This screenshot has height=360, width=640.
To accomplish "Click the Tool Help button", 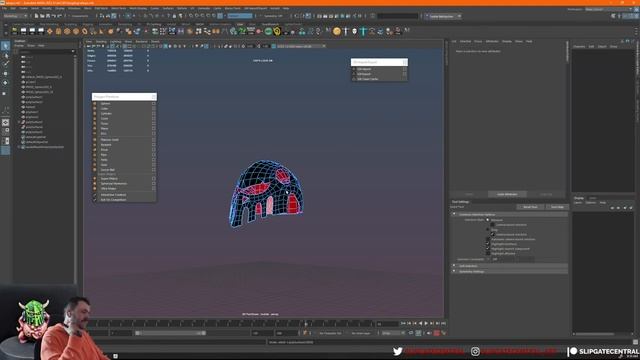I will (557, 207).
